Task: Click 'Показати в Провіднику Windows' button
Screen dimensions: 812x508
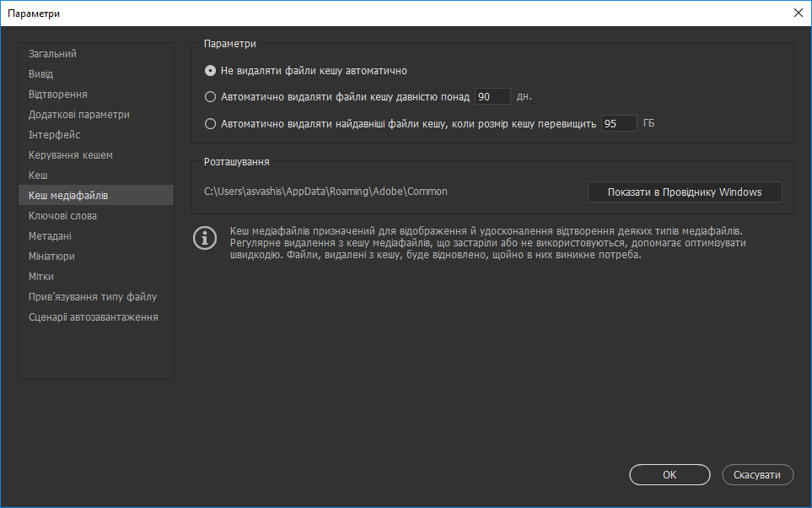Action: [685, 192]
